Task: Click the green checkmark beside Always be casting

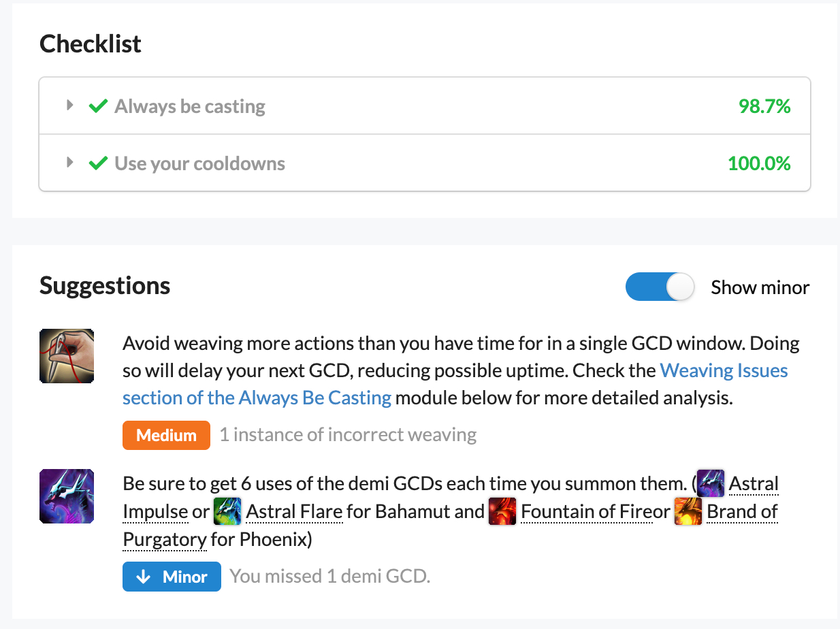Action: coord(99,106)
